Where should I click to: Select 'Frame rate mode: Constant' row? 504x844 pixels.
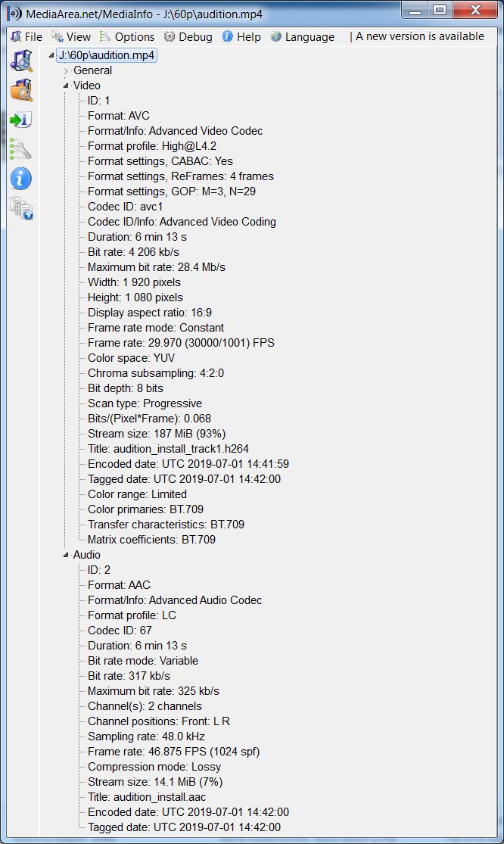(156, 327)
